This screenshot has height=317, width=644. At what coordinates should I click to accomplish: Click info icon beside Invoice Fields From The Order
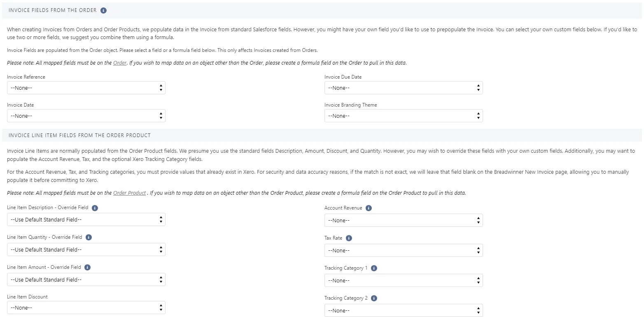[x=103, y=10]
